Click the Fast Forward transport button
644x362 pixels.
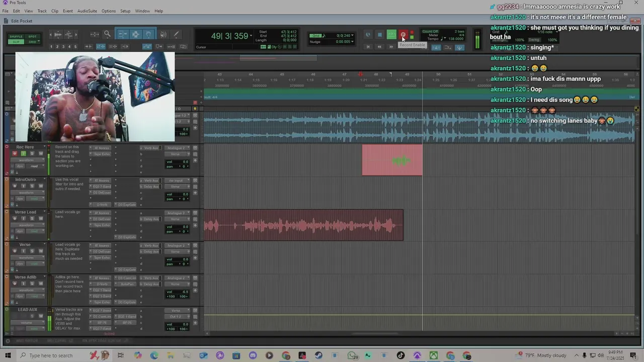tap(391, 47)
